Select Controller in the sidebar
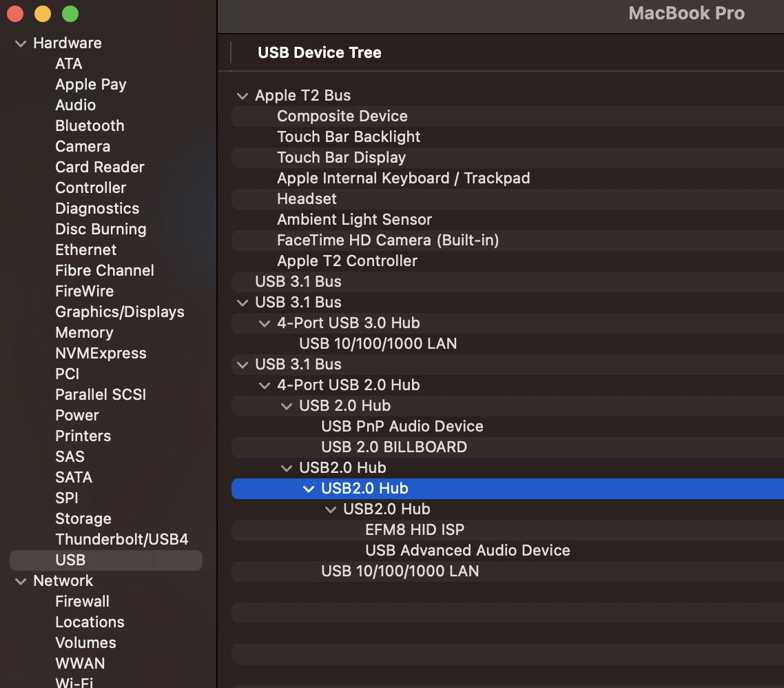Screen dimensions: 784x688 [90, 188]
